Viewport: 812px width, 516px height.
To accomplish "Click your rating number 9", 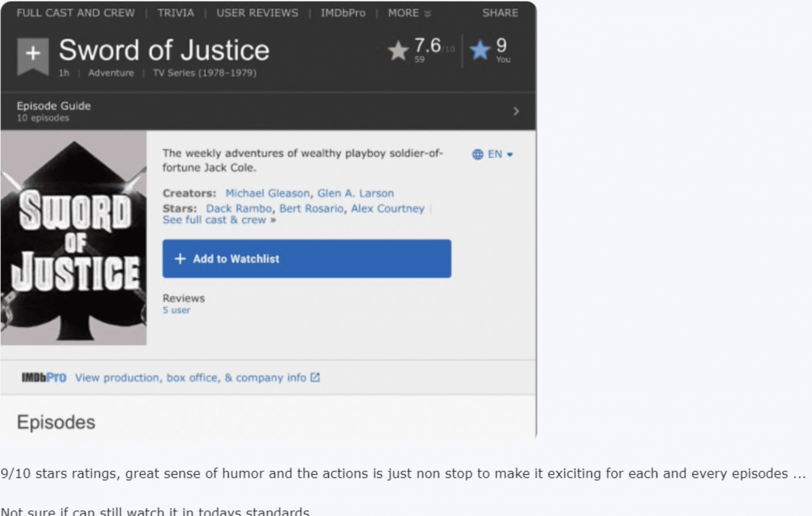I will (x=501, y=46).
